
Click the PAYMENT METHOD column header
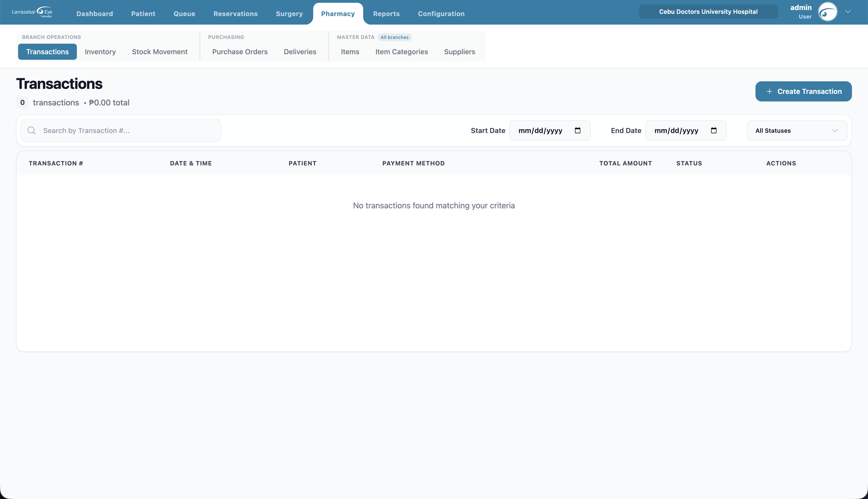(413, 163)
